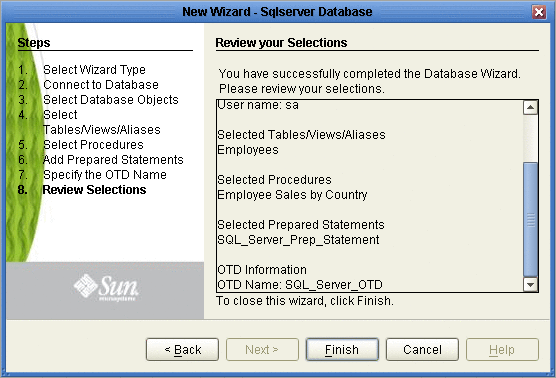Select step 5 Select Procedures

(93, 145)
